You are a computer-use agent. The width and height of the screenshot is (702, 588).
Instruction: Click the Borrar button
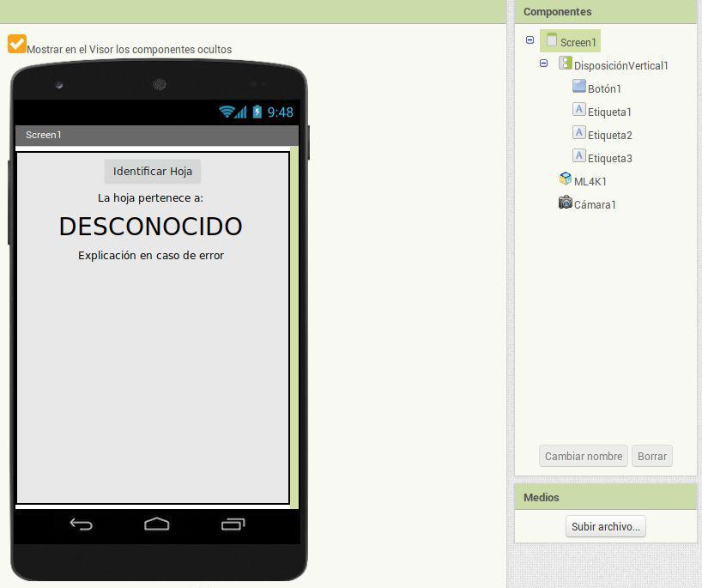pos(652,456)
